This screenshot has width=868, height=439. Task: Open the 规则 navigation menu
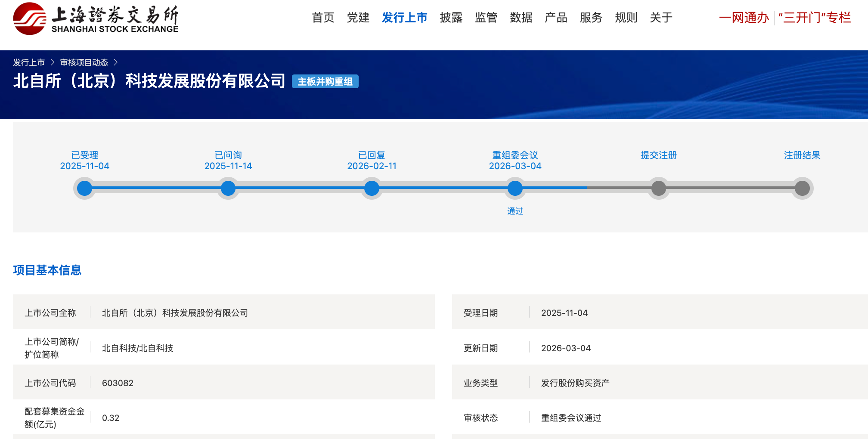tap(626, 18)
